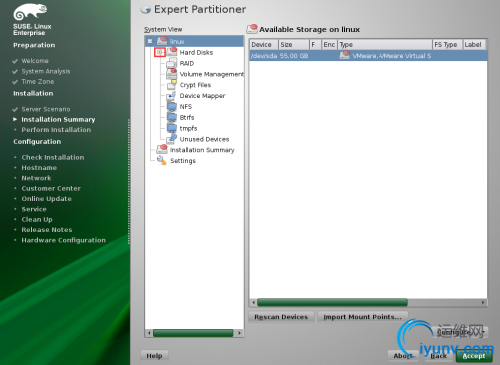Image resolution: width=500 pixels, height=365 pixels.
Task: Click Online Update sidebar step
Action: (46, 199)
